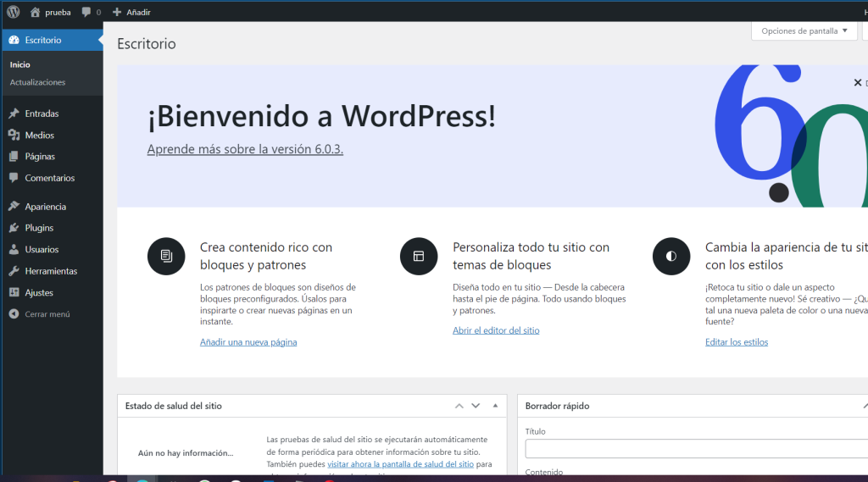Click 'Personaliza todo tu sitio' heading
868x482 pixels.
(531, 256)
